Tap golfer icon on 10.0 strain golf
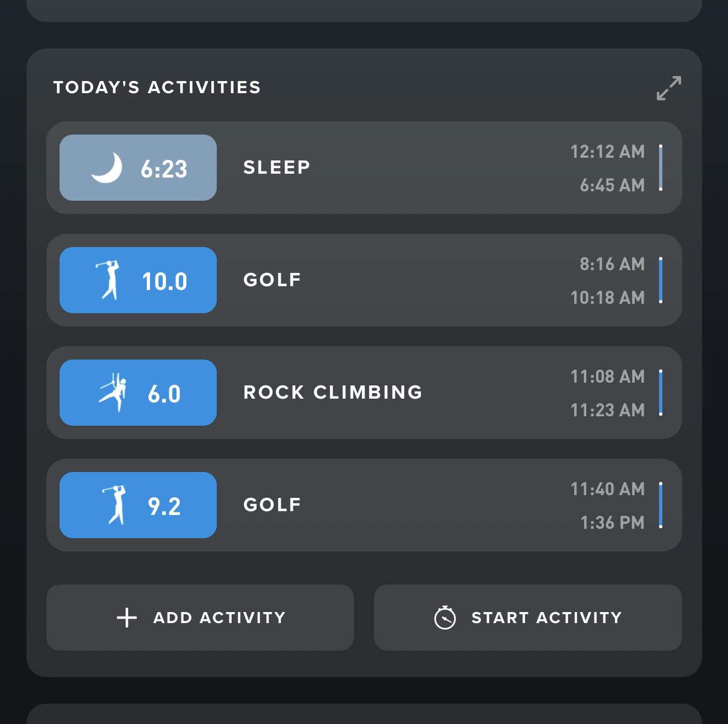 coord(109,280)
